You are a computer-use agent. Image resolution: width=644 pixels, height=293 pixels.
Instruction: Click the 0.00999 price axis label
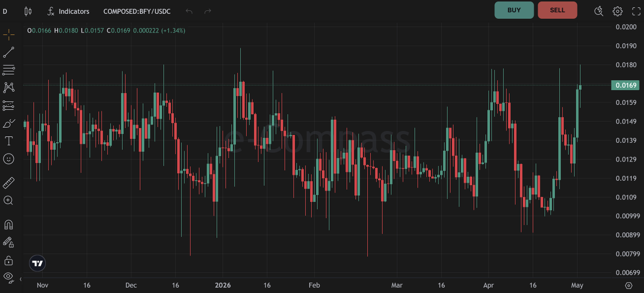627,216
